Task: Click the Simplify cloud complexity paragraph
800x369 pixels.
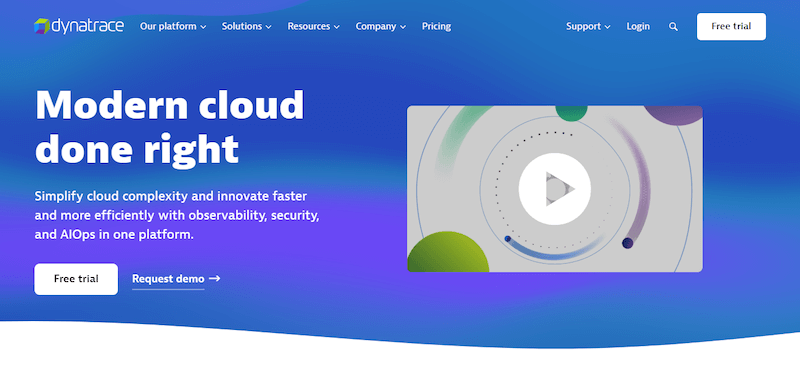Action: point(177,216)
